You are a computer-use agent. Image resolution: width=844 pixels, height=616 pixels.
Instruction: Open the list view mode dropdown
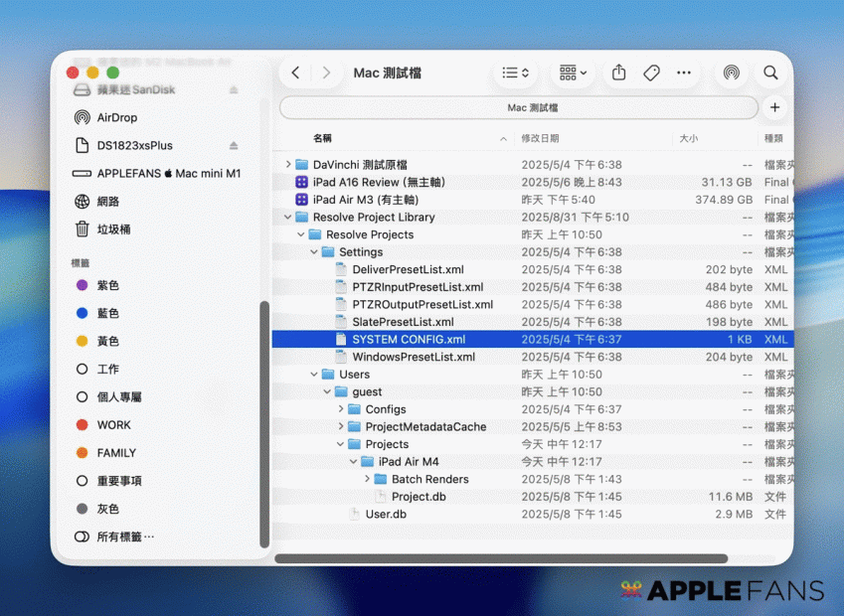(x=515, y=73)
